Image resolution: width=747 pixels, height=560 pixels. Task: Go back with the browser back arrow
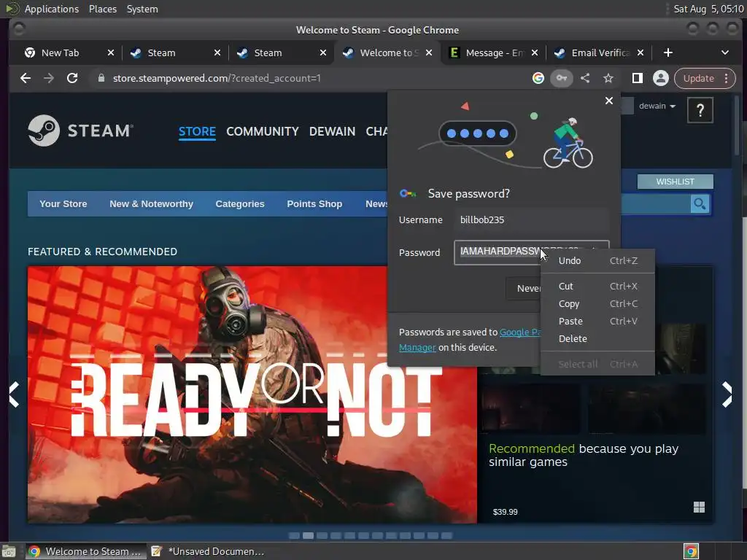pyautogui.click(x=26, y=78)
